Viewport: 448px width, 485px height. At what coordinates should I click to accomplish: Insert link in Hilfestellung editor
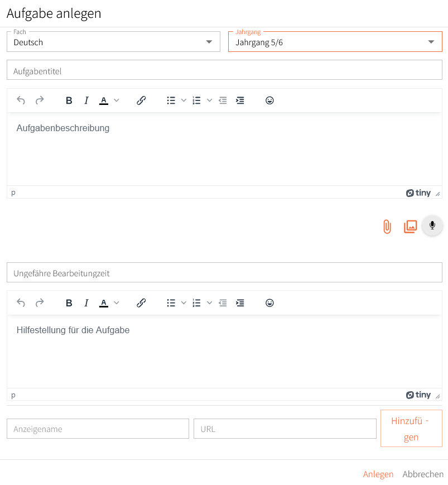(x=141, y=303)
